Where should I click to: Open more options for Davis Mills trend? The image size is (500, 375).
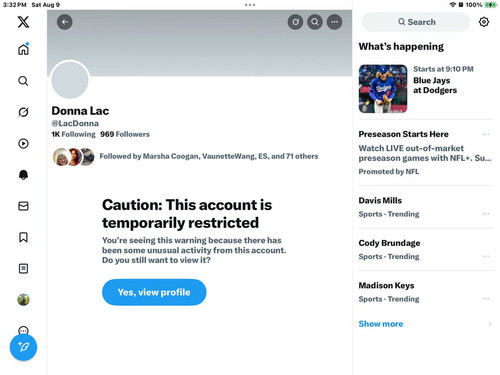pyautogui.click(x=486, y=214)
